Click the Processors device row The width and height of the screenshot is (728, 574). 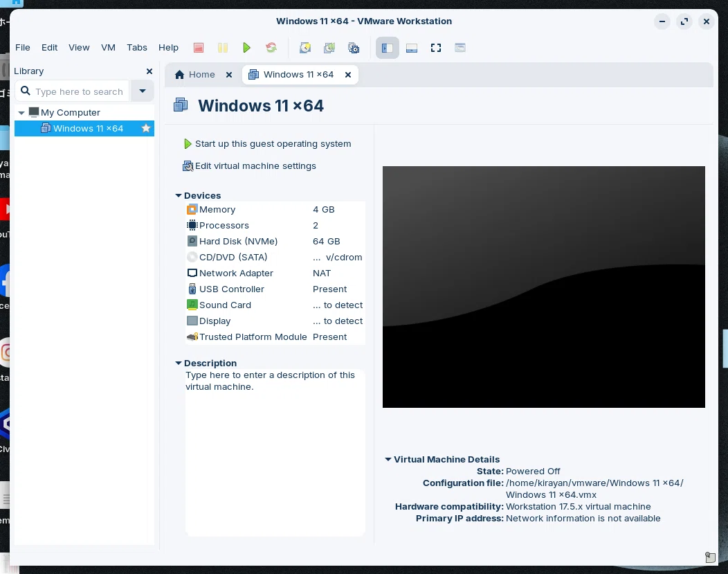pyautogui.click(x=275, y=225)
